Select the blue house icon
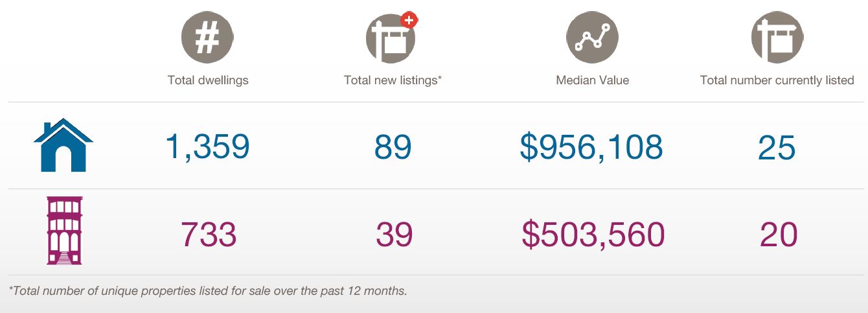Screen dimensions: 868x313 (63, 145)
